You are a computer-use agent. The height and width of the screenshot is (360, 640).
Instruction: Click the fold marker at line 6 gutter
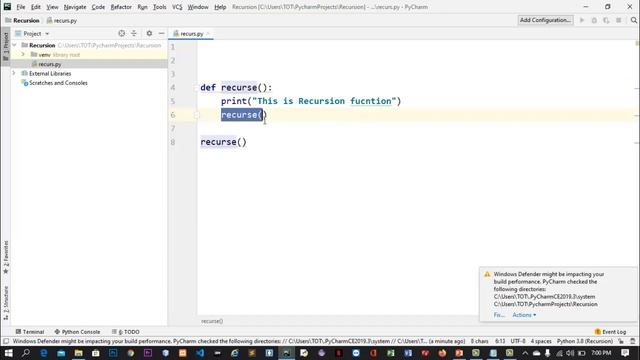(197, 115)
